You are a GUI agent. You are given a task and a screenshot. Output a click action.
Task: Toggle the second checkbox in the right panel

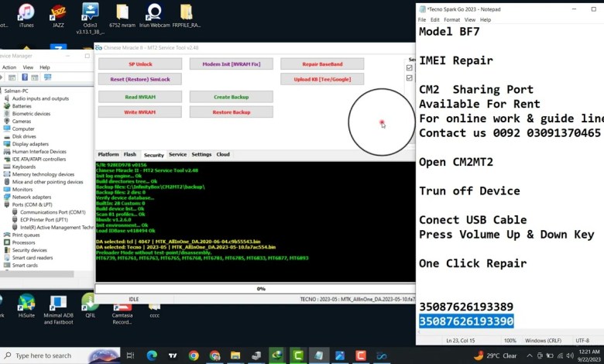click(410, 78)
